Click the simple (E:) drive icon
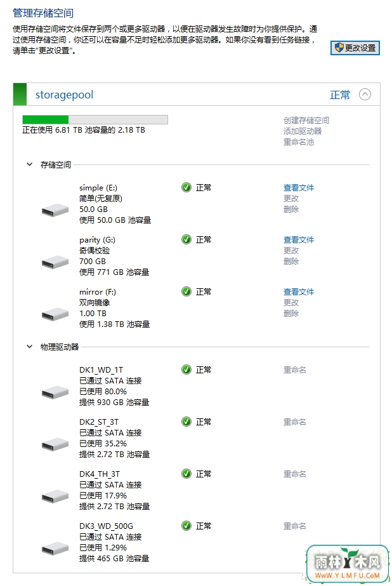This screenshot has height=586, width=392. pyautogui.click(x=55, y=210)
